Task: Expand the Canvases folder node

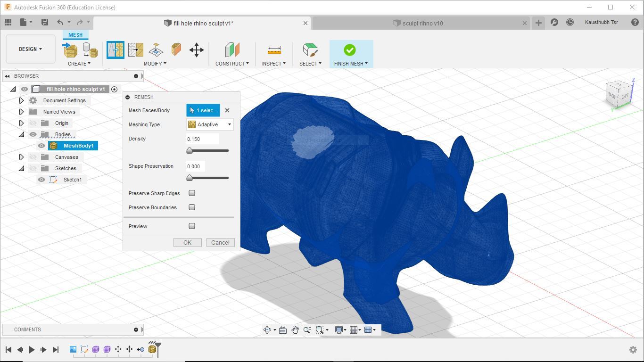Action: tap(21, 157)
